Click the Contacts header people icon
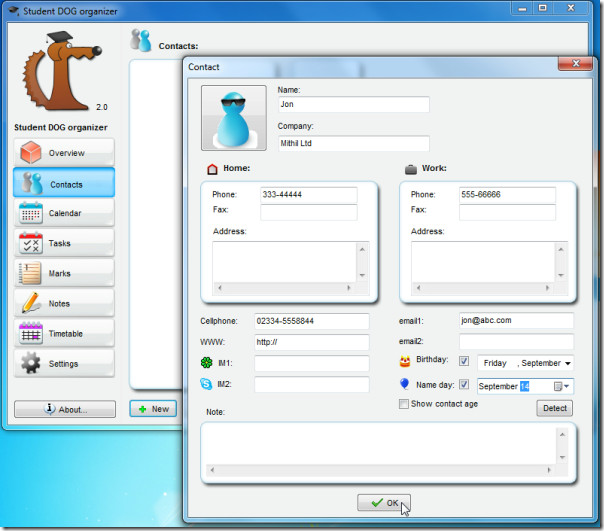This screenshot has width=604, height=531. 141,40
